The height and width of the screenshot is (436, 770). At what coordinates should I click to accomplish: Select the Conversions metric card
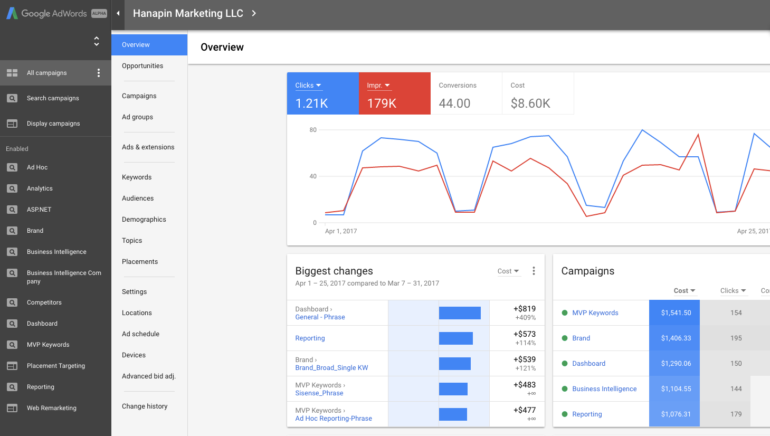click(464, 94)
